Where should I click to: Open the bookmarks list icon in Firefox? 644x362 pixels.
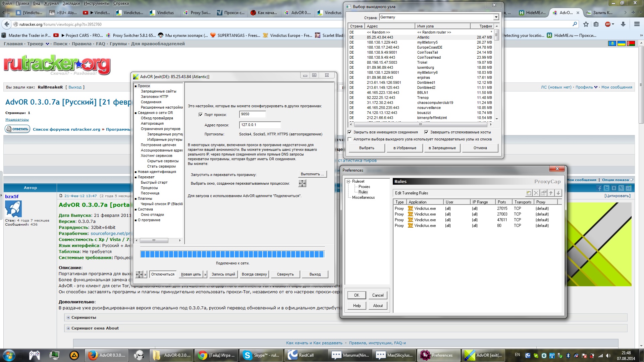tap(596, 24)
